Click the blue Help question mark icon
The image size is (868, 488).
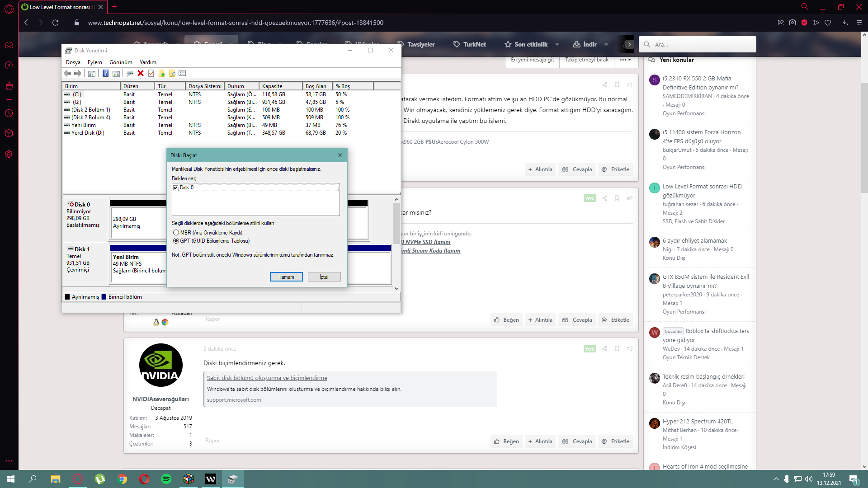pos(105,73)
